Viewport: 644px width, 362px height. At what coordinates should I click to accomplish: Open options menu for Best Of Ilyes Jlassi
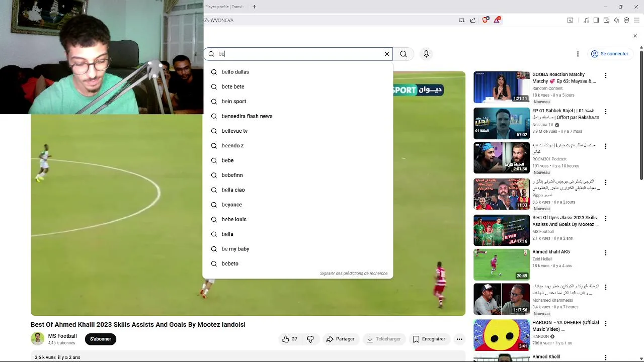[x=606, y=219]
